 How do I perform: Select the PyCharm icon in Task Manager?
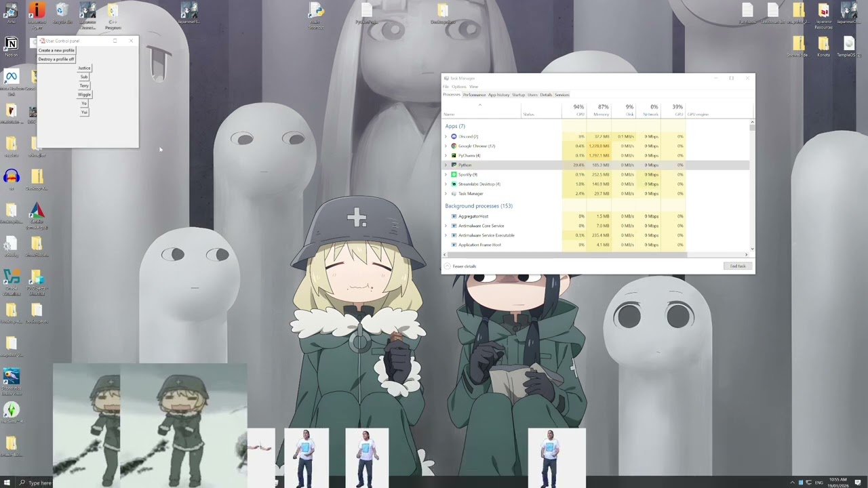pos(454,155)
